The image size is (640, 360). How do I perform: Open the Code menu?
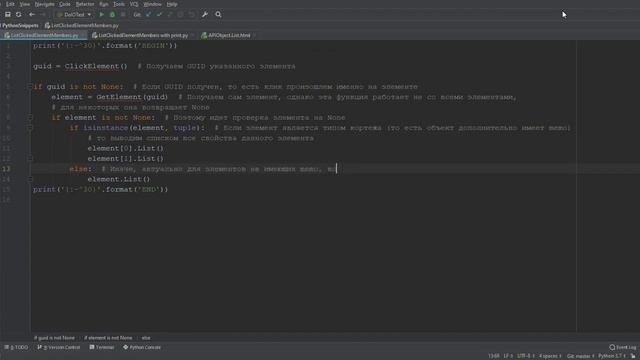pyautogui.click(x=64, y=4)
